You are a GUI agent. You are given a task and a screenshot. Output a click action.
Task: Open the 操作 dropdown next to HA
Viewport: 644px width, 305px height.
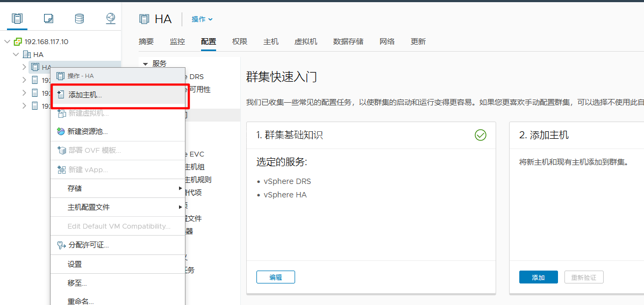tap(202, 19)
